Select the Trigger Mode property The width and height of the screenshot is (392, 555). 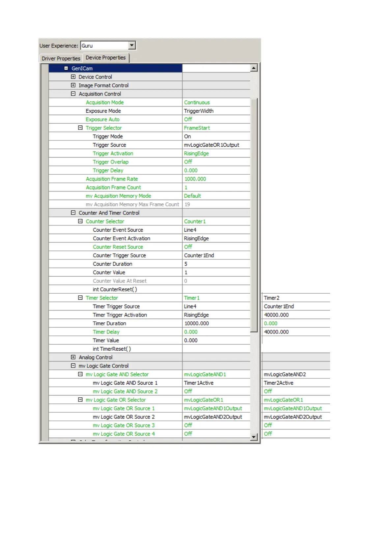pyautogui.click(x=108, y=136)
